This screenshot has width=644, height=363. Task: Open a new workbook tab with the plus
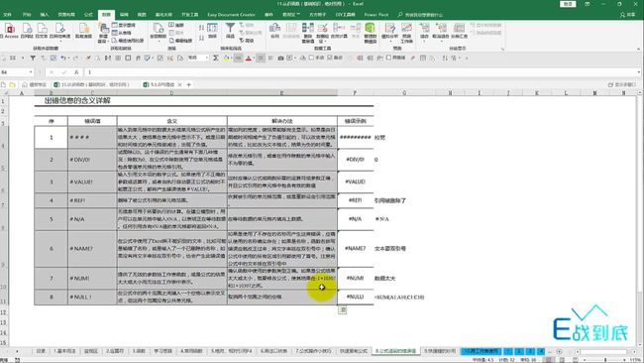pos(189,84)
